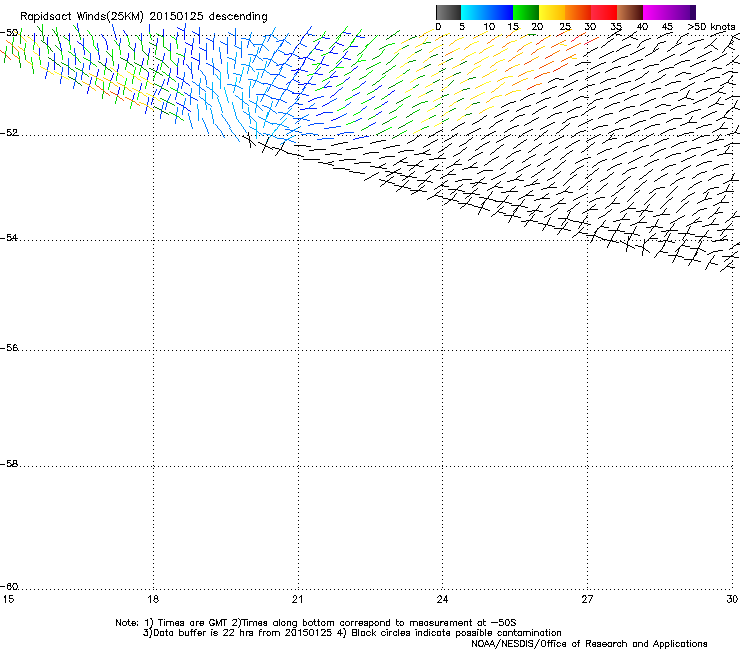Click the NOAA/NESDIS credit text
Image resolution: width=740 pixels, height=650 pixels.
pyautogui.click(x=589, y=644)
